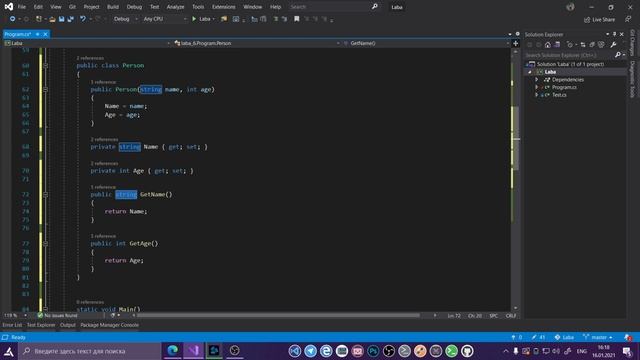
Task: Click the Visual Studio search box
Action: (333, 7)
